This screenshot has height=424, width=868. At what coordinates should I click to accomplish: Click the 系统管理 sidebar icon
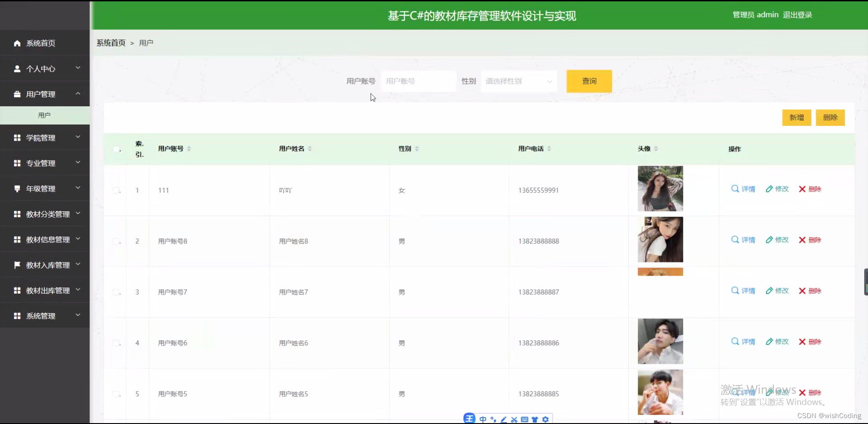[x=17, y=315]
